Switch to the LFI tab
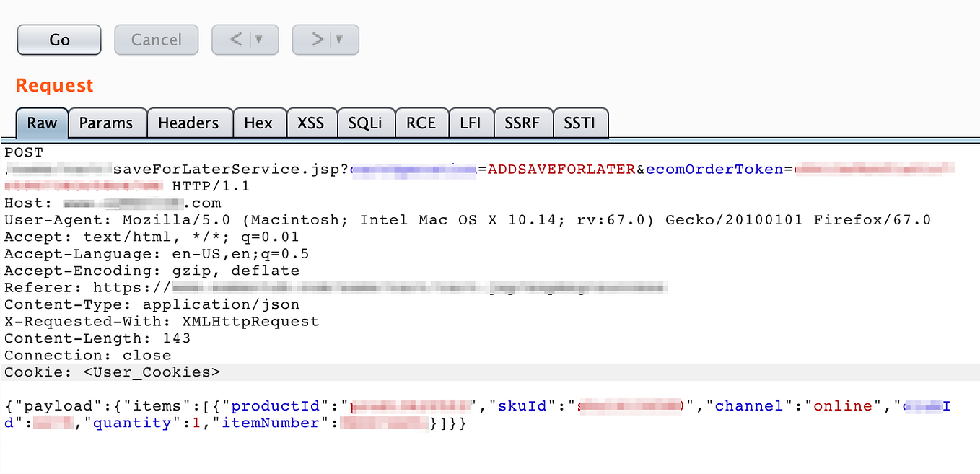The image size is (980, 474). point(471,123)
